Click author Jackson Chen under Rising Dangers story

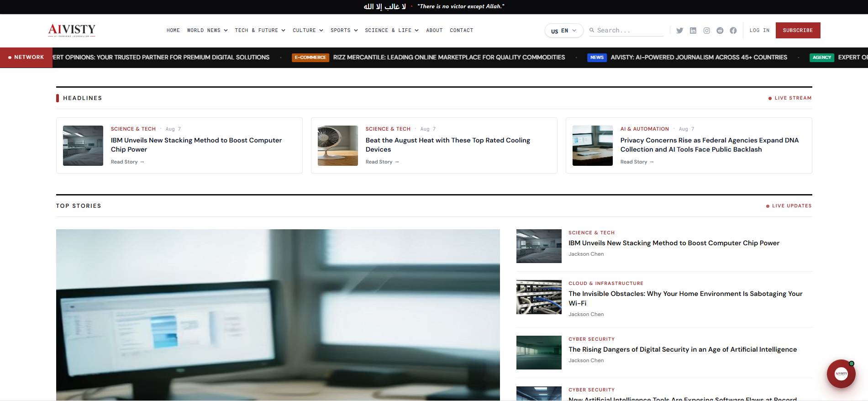point(586,361)
